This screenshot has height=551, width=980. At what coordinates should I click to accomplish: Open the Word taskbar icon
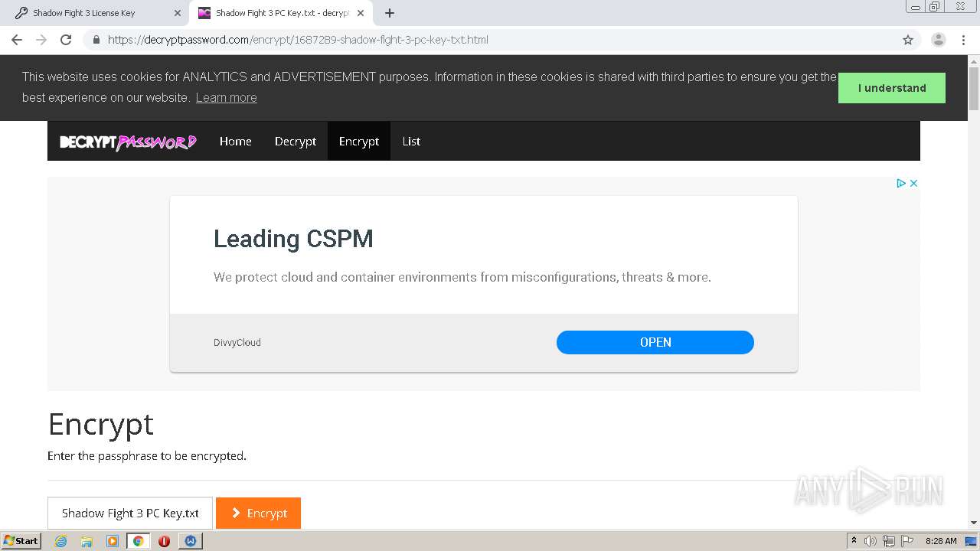191,541
